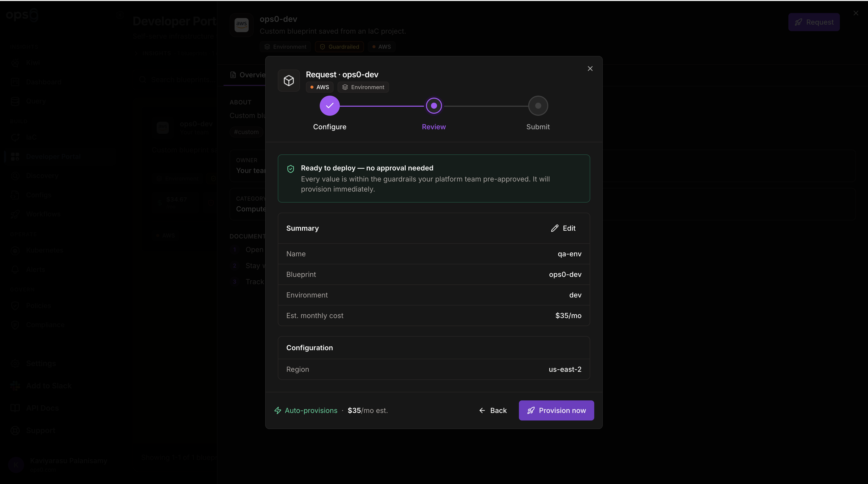Click the Environment tag with layers icon
The height and width of the screenshot is (484, 868).
(363, 87)
